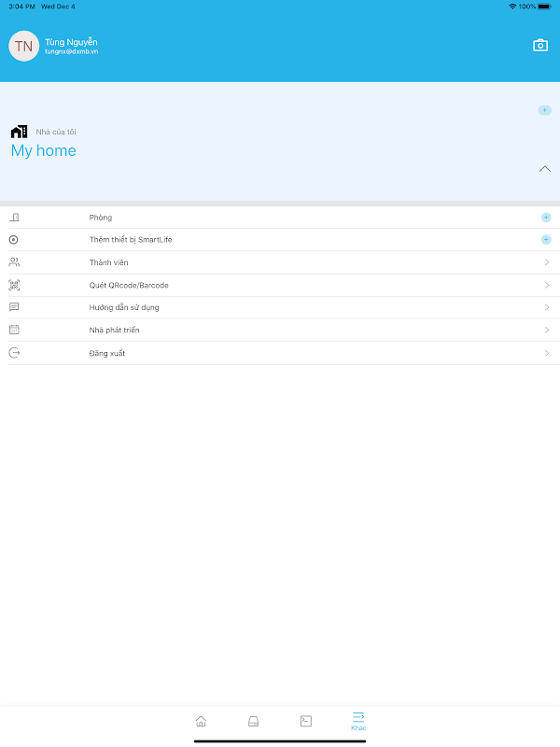Add SmartLife device with plus icon
This screenshot has width=560, height=747.
[x=546, y=240]
